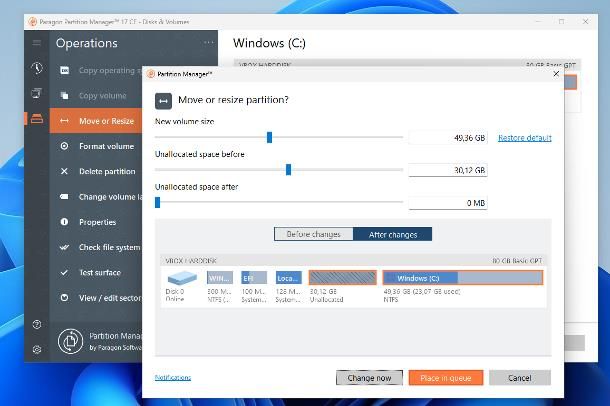Click the Unallocated space after input field

(x=448, y=203)
